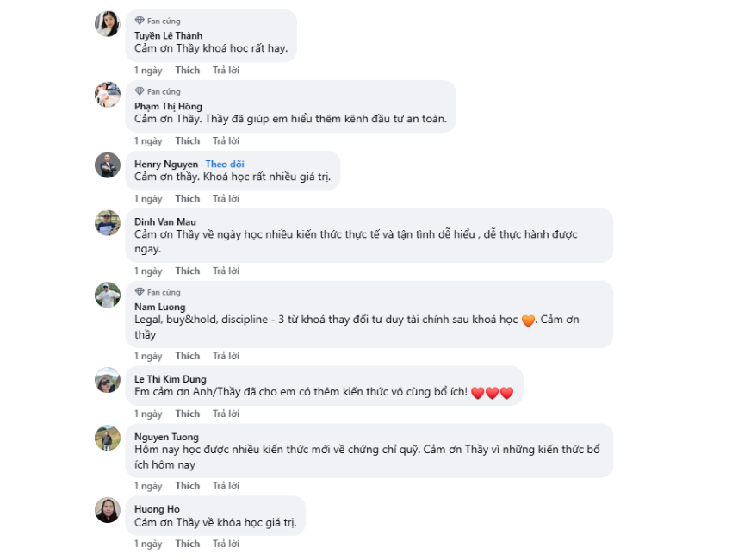The height and width of the screenshot is (560, 732).
Task: Open Nguyen Tuong's name link
Action: coord(166,437)
